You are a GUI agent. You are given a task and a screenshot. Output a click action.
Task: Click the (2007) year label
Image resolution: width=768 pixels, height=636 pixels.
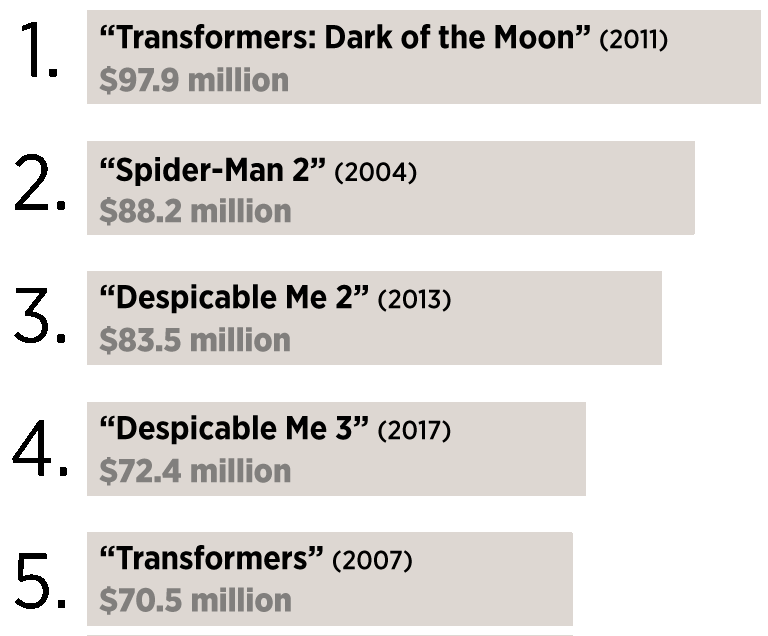(372, 560)
